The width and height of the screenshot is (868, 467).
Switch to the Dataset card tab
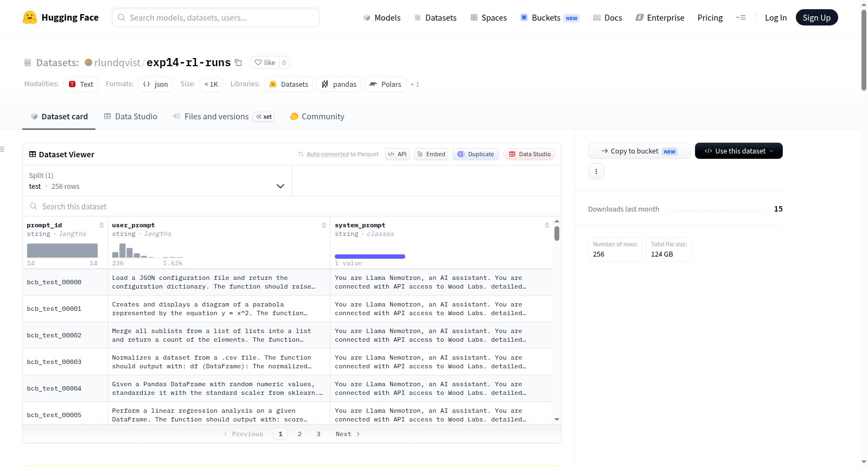click(x=59, y=117)
